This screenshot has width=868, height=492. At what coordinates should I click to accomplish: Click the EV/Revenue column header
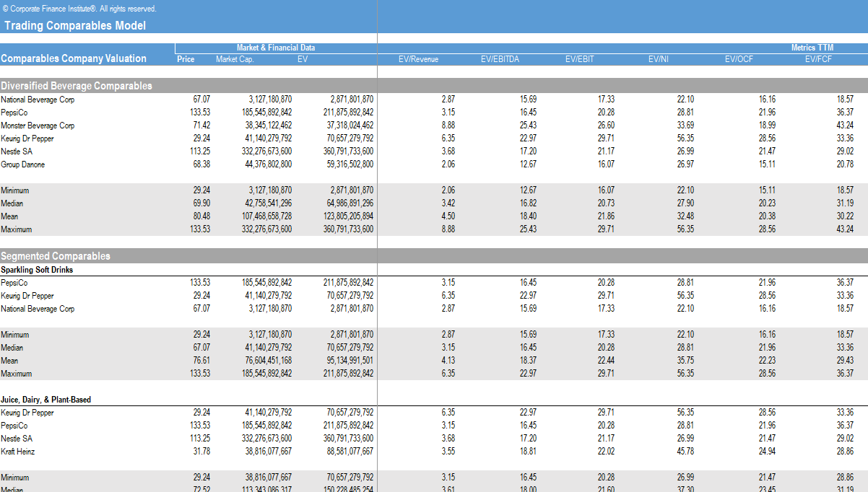(x=419, y=59)
